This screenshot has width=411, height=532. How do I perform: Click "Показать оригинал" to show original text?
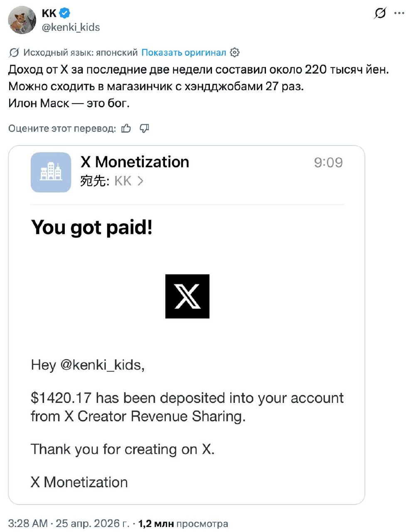tap(184, 52)
